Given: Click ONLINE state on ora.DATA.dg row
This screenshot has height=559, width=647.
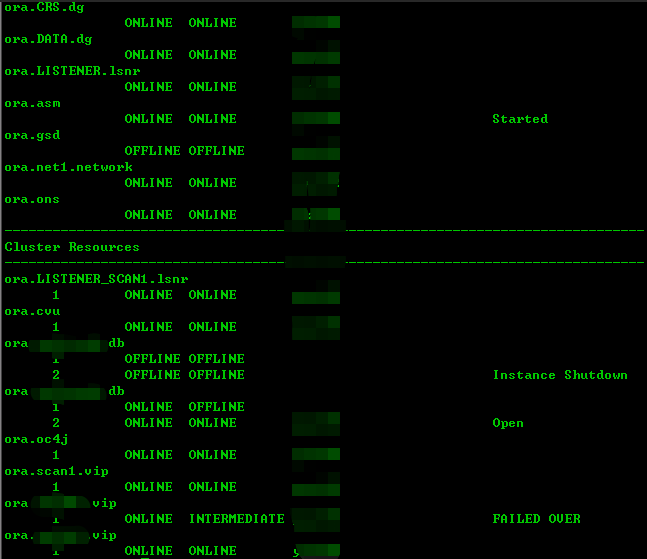Looking at the screenshot, I should 212,55.
